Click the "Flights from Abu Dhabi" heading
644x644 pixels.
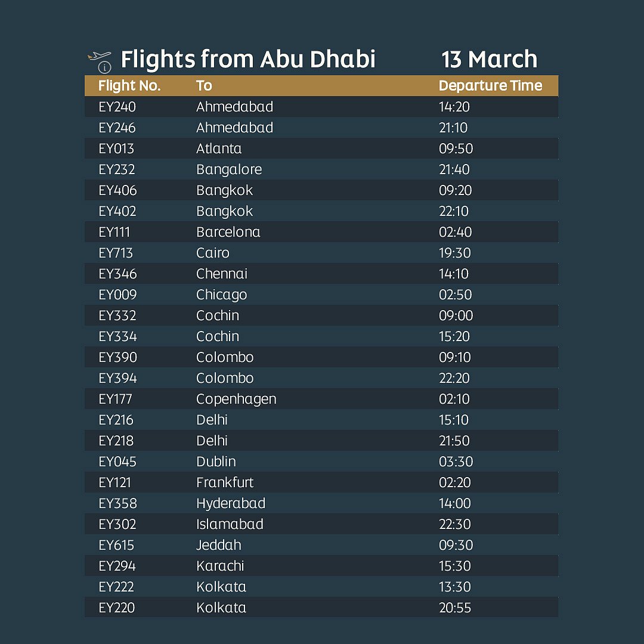(x=248, y=60)
